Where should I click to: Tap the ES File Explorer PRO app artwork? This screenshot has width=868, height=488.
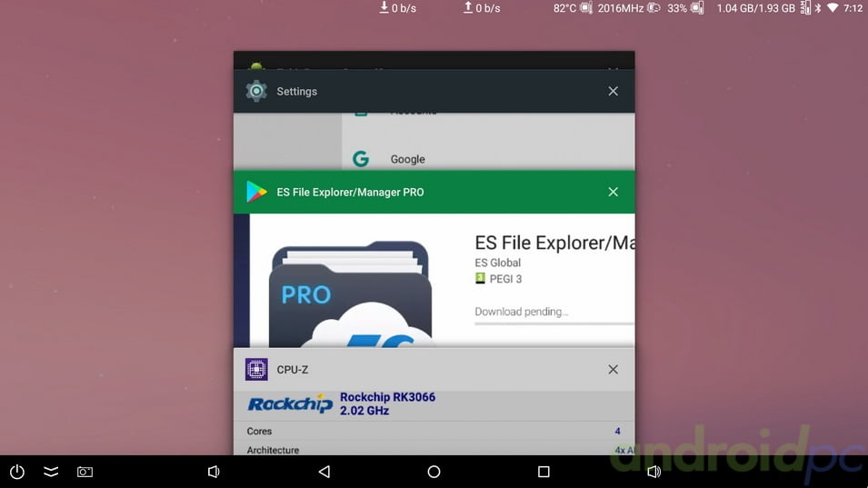351,294
